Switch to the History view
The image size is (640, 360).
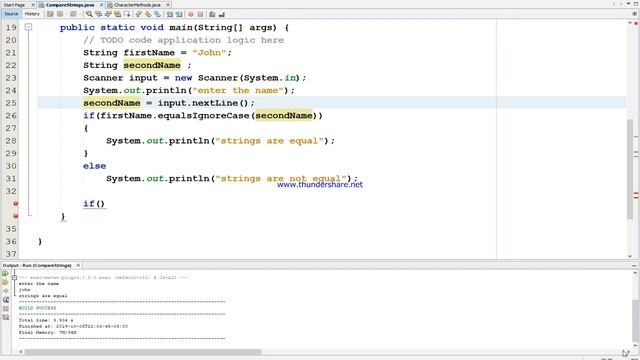pos(32,14)
